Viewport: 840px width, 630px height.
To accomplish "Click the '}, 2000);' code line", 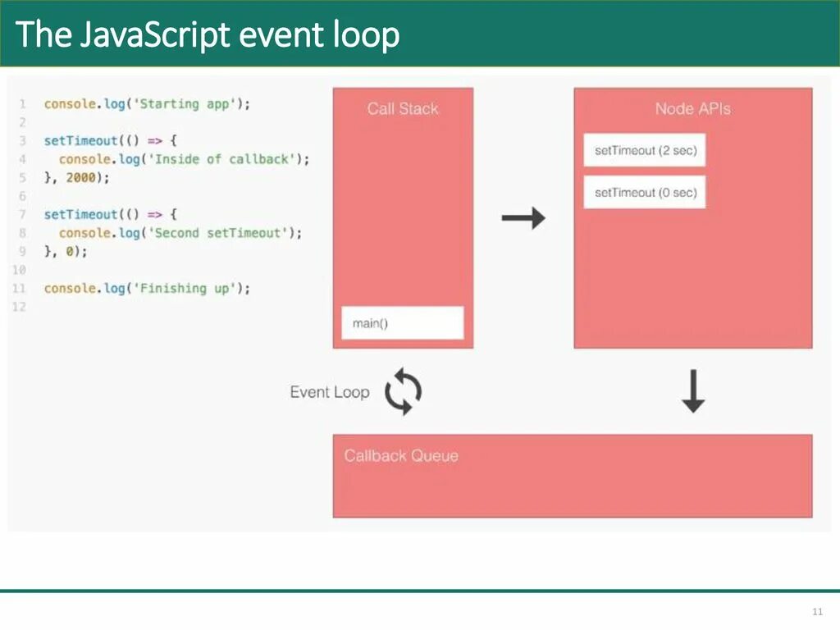I will click(x=76, y=177).
